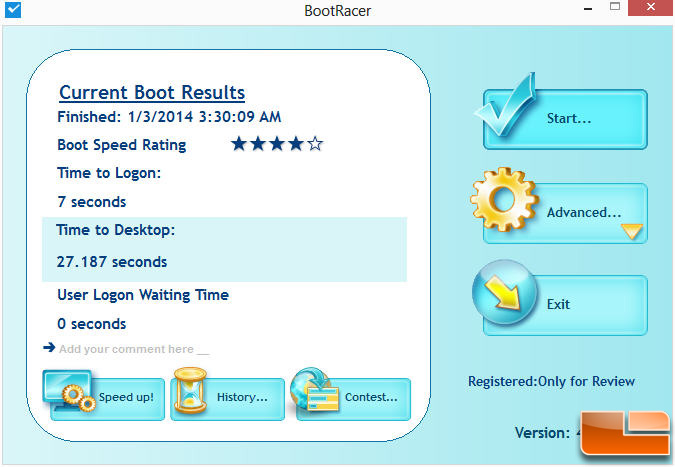Click the golden gear icon
Screen dimensions: 675x467
(x=504, y=199)
